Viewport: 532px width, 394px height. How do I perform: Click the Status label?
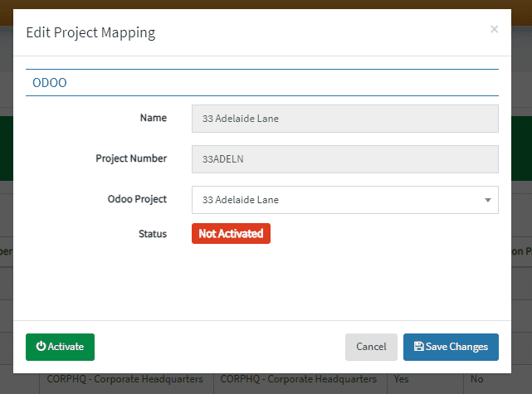click(x=152, y=234)
